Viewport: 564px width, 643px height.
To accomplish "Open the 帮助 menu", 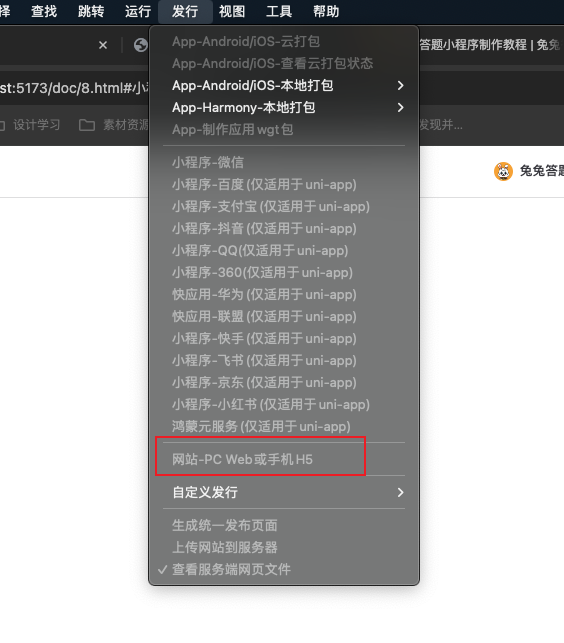I will [x=326, y=11].
